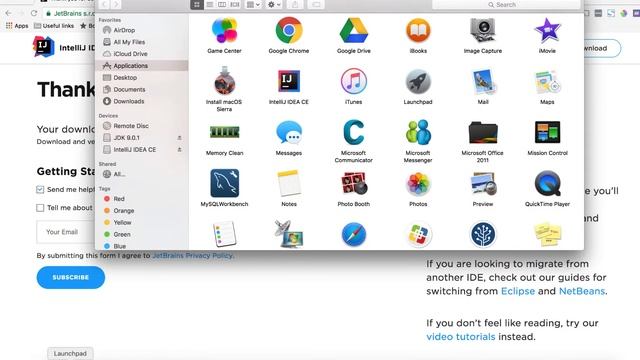The image size is (640, 360).
Task: Click the Finder back arrow
Action: tap(104, 4)
